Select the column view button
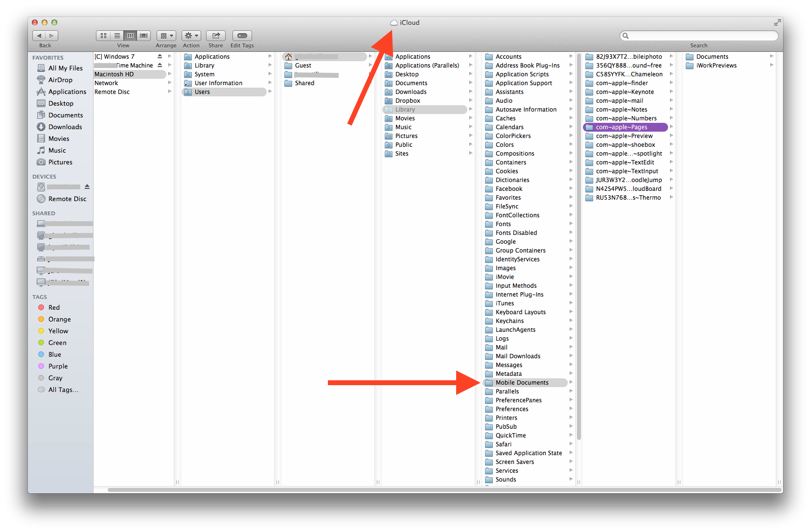The height and width of the screenshot is (532, 811). pos(130,36)
